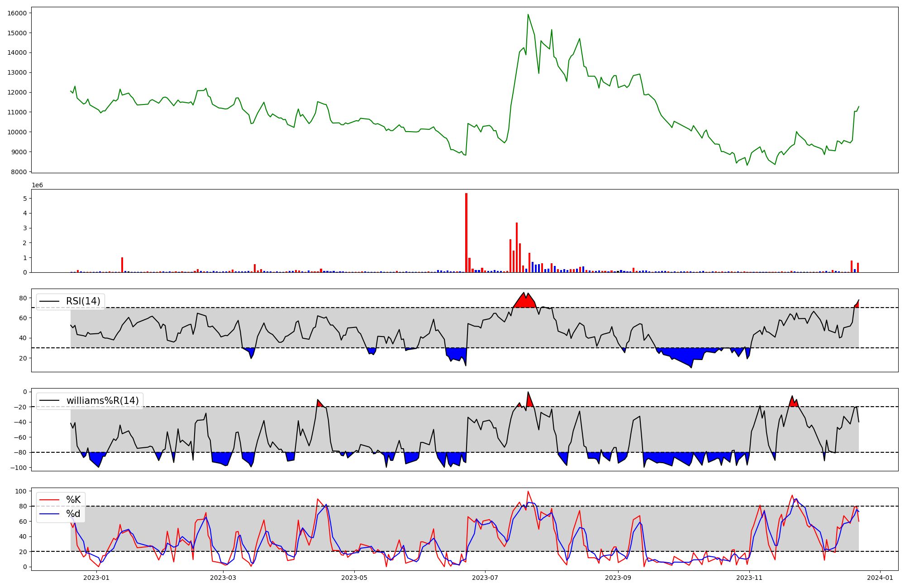
Task: Click the isolated red volume bar in January 2023
Action: 122,265
